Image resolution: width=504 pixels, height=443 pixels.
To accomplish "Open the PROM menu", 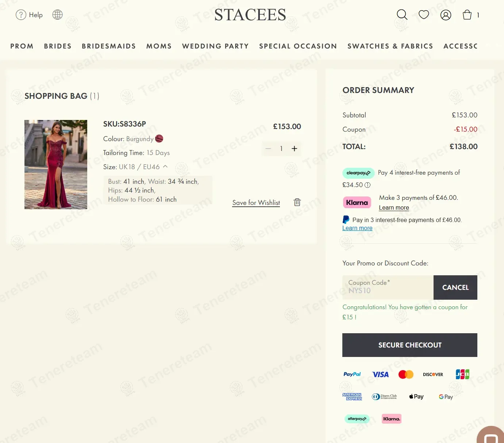I will [x=22, y=46].
